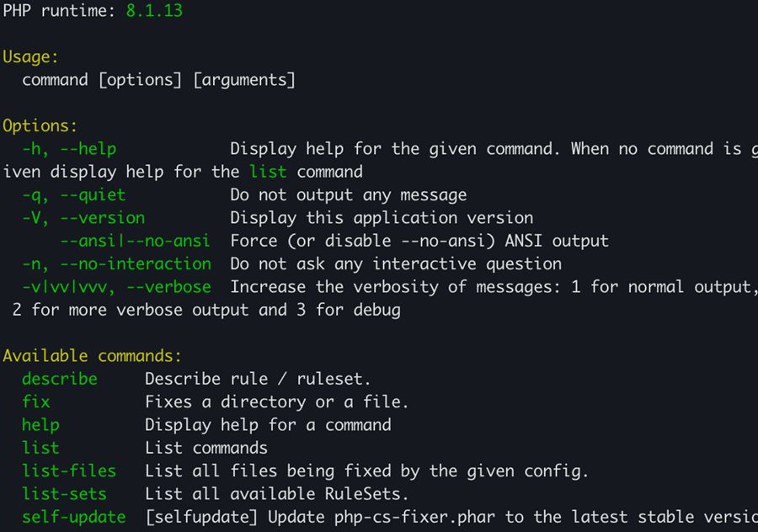The width and height of the screenshot is (758, 532).
Task: Click the PHP runtime version number 8.1.13
Action: point(154,11)
